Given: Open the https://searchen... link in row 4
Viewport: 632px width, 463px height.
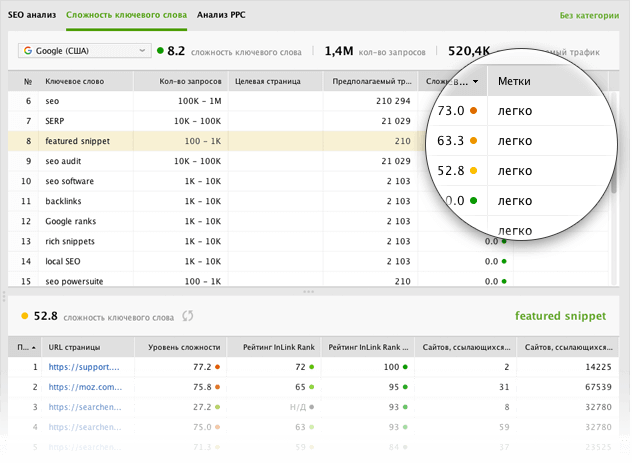Looking at the screenshot, I should (85, 427).
